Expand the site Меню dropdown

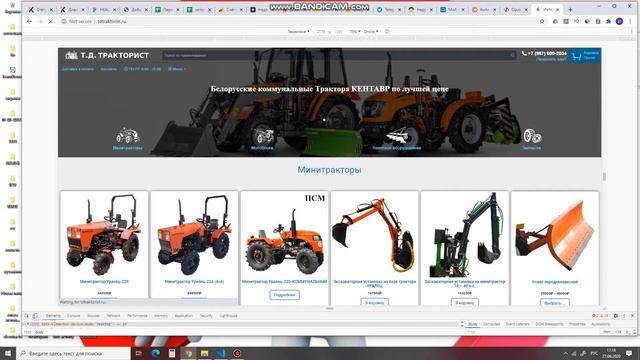pos(177,69)
